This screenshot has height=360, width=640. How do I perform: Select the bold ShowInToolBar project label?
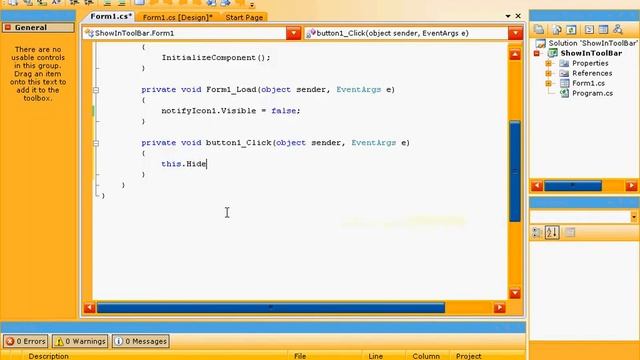point(591,53)
